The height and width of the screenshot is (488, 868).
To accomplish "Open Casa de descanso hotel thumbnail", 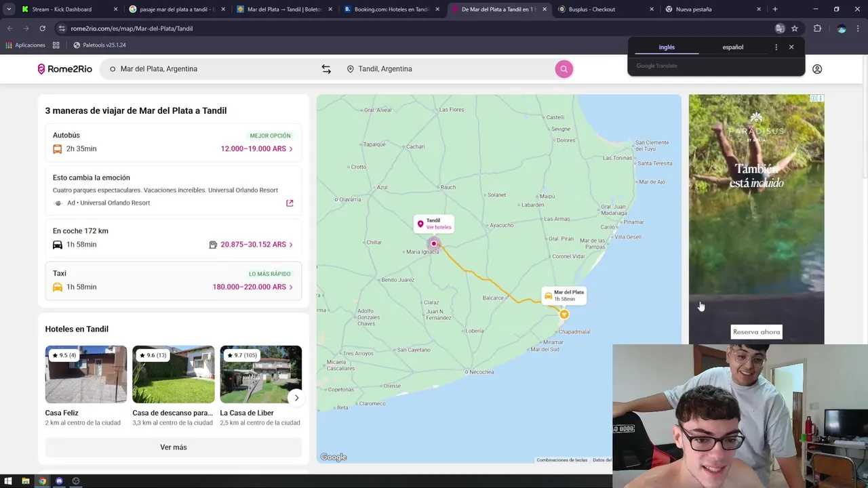I will 173,374.
